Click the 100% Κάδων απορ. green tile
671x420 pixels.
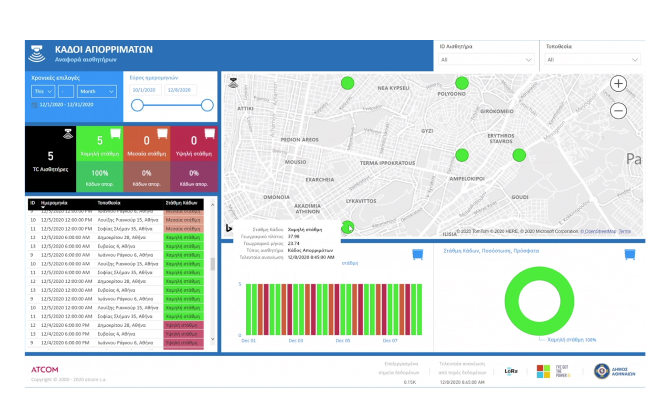(x=100, y=177)
